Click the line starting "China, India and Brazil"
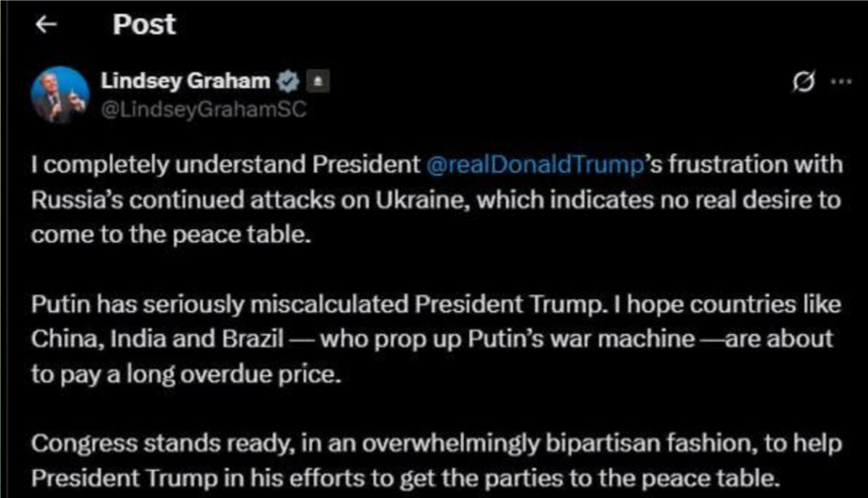 pos(432,339)
